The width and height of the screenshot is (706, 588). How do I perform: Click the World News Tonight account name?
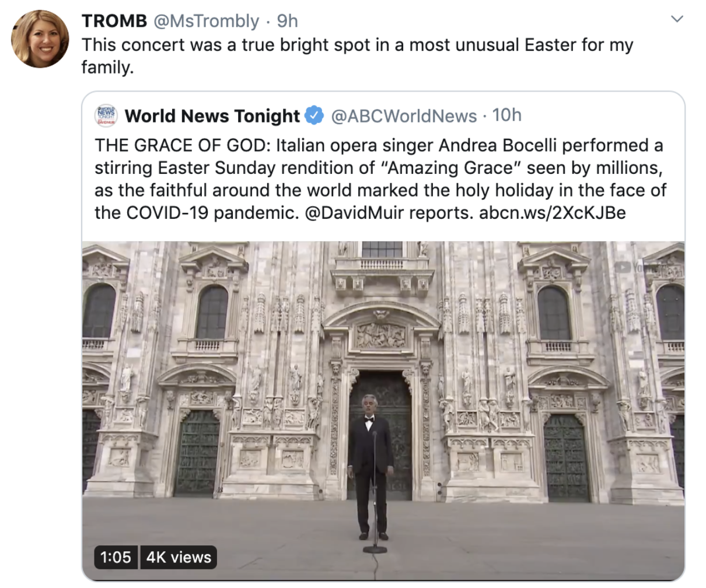(x=212, y=116)
